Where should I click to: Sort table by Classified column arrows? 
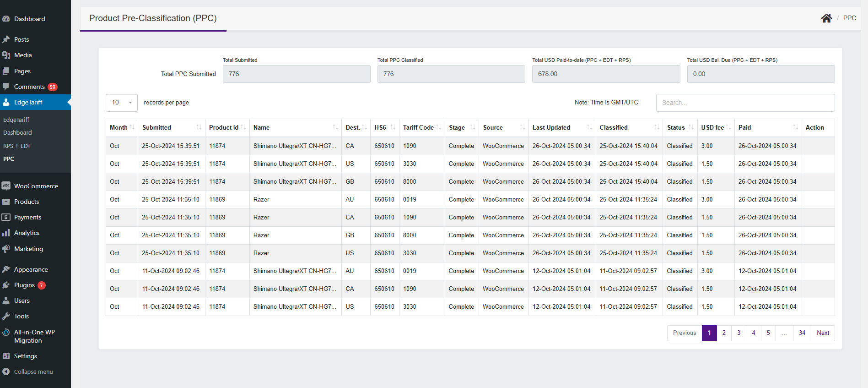657,127
